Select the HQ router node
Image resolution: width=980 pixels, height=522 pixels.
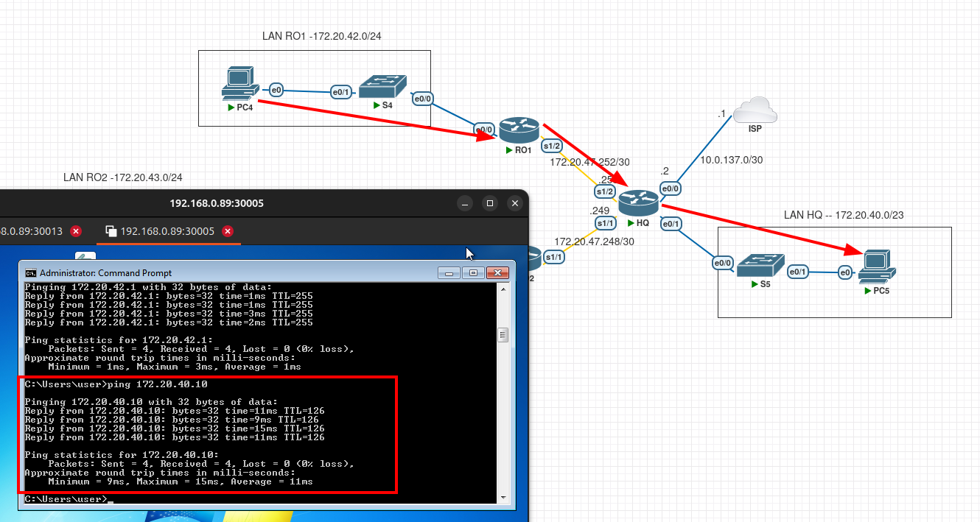(x=638, y=203)
